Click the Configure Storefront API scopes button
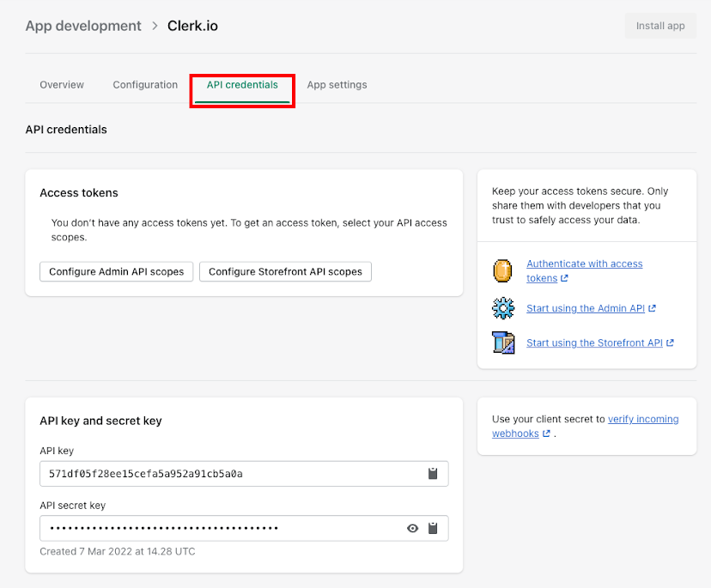711x588 pixels. (284, 271)
